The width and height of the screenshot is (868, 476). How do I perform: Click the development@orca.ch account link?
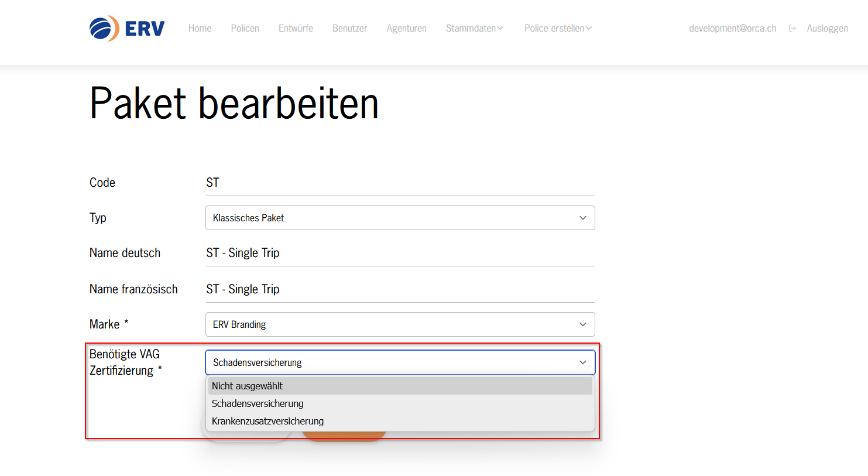(x=732, y=28)
